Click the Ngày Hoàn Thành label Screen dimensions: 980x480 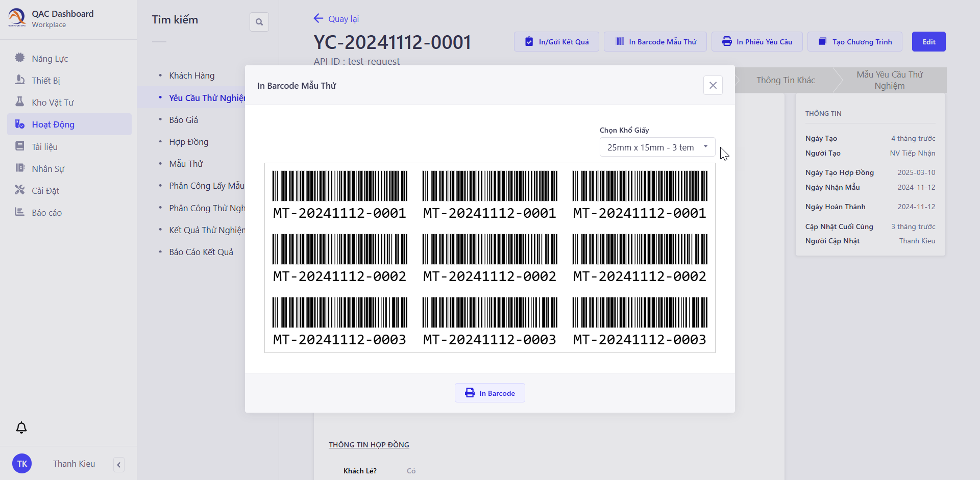[x=836, y=207]
